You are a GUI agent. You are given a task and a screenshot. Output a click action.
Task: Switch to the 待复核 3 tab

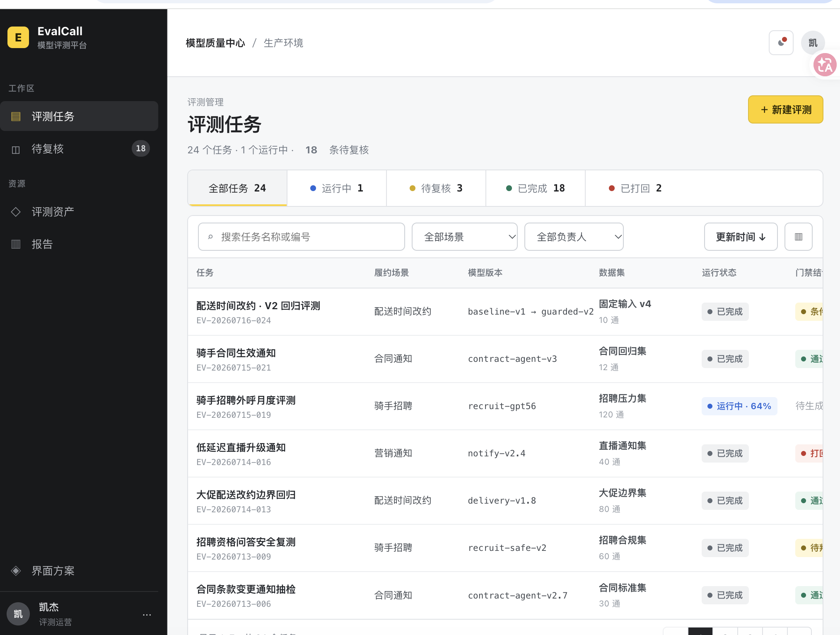(x=436, y=188)
